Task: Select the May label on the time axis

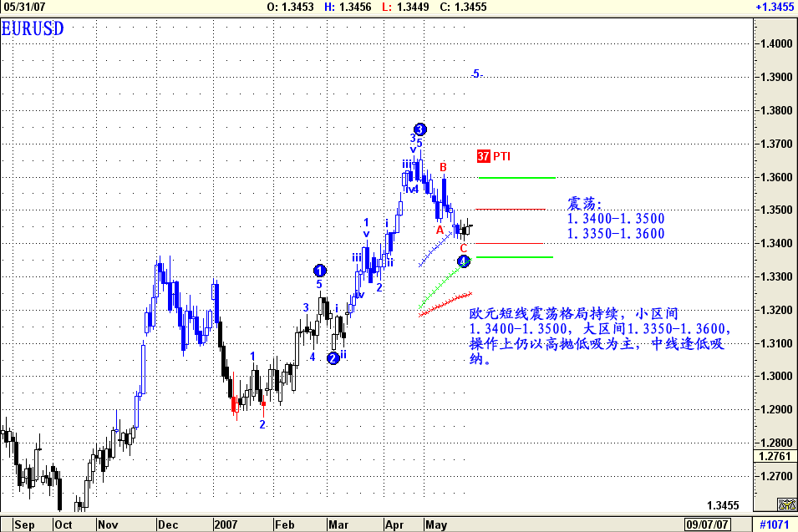Action: pyautogui.click(x=435, y=524)
